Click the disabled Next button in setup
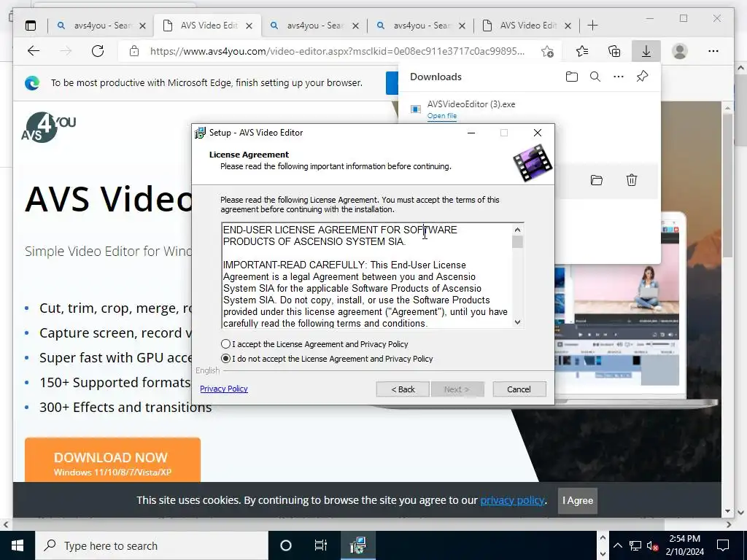 (457, 389)
